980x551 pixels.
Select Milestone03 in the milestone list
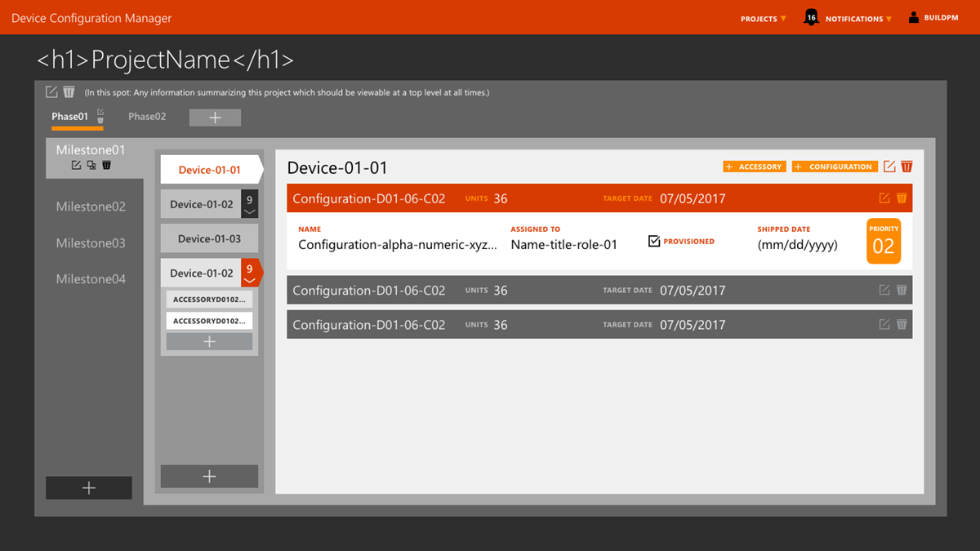pos(91,243)
